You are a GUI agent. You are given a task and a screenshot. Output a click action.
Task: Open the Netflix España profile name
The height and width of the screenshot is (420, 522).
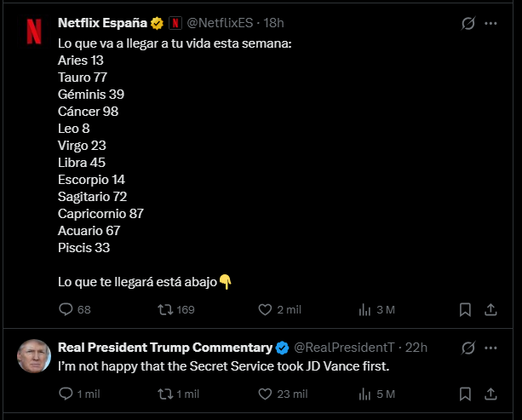pos(102,23)
